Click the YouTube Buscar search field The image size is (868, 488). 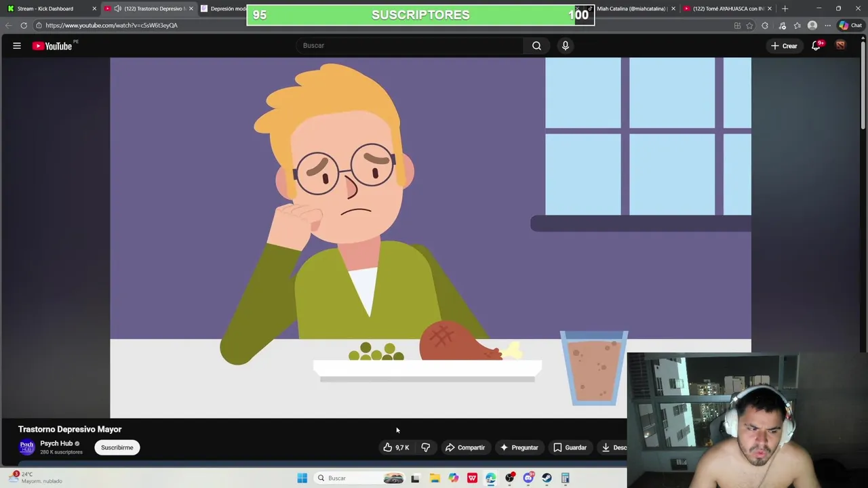[x=409, y=45]
